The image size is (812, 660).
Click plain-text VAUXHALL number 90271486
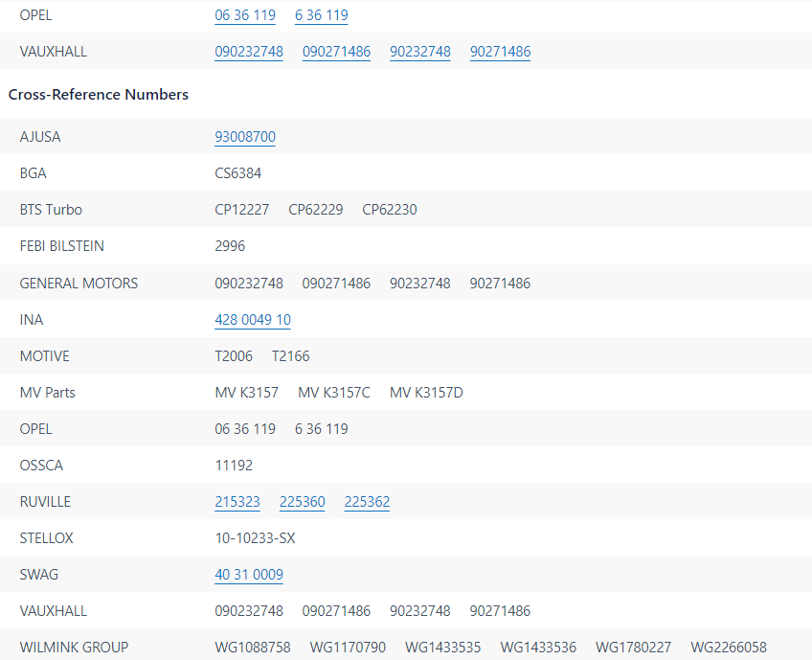point(500,611)
